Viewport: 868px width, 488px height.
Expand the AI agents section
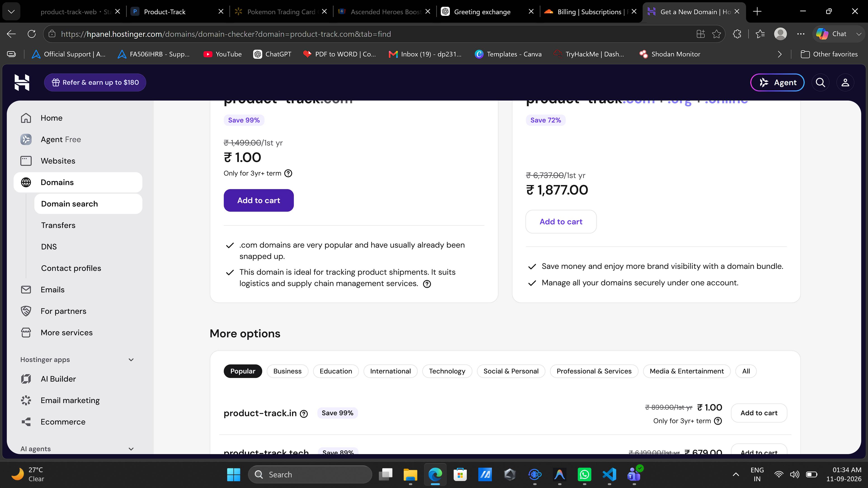131,449
